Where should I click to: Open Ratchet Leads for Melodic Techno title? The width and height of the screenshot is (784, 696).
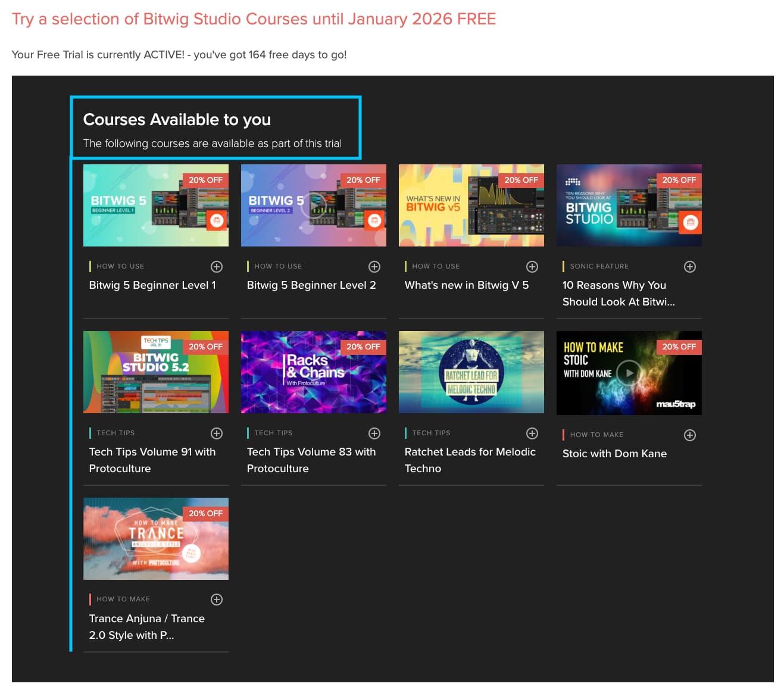[x=470, y=460]
